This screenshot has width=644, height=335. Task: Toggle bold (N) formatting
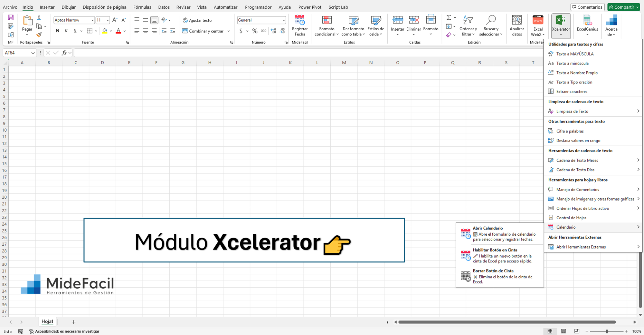coord(57,31)
